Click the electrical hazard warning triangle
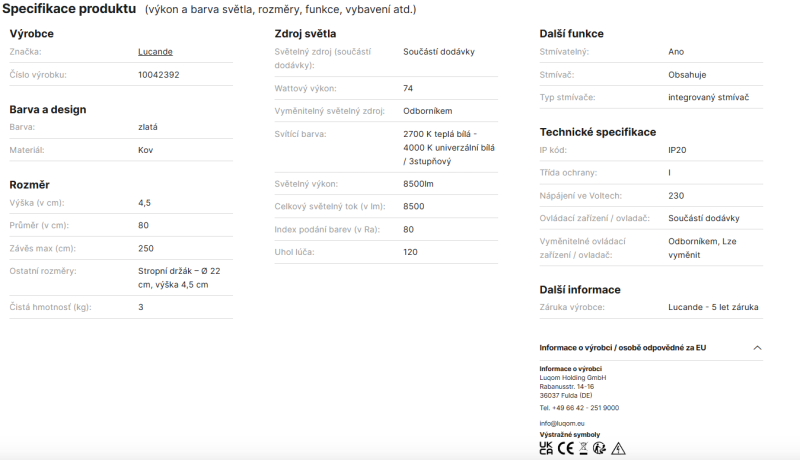Screen dimensions: 800x460 pos(618,448)
